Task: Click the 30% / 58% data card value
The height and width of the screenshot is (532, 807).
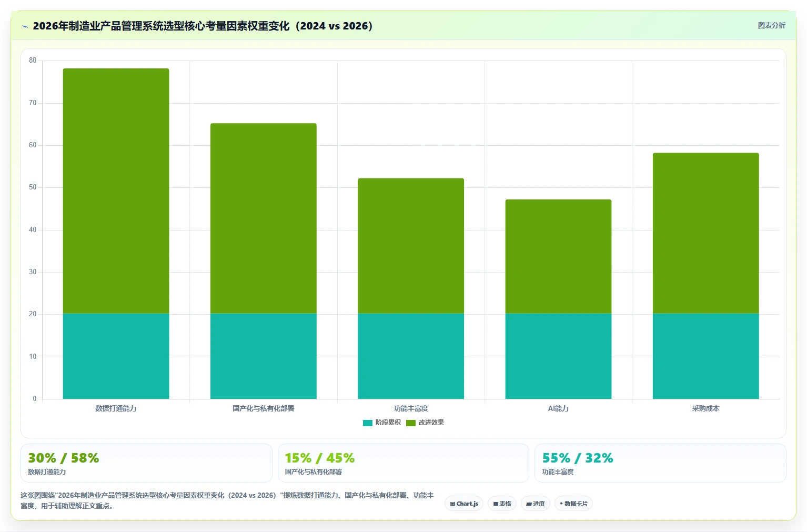Action: [64, 458]
